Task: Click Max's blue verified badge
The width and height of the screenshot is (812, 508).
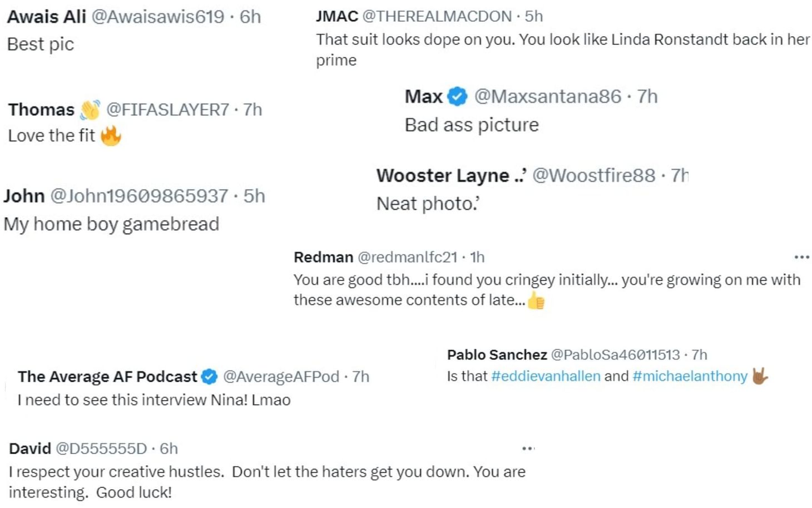Action: [x=457, y=97]
